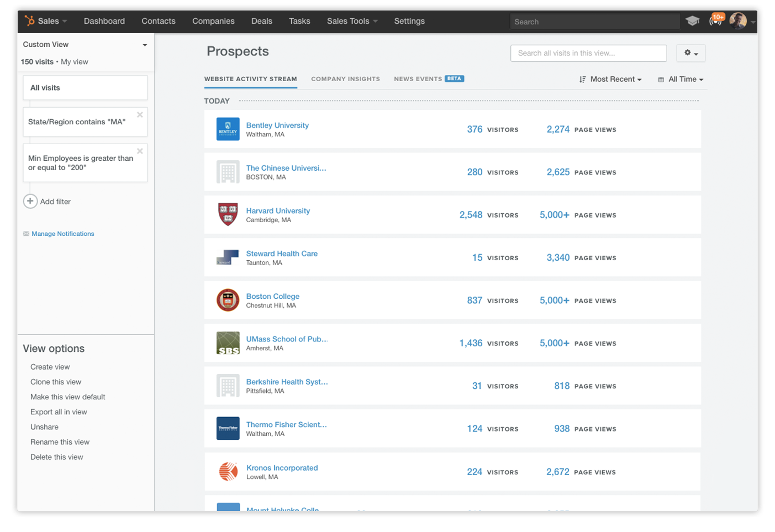Click the Bentley University logo
This screenshot has height=532, width=775.
[228, 129]
